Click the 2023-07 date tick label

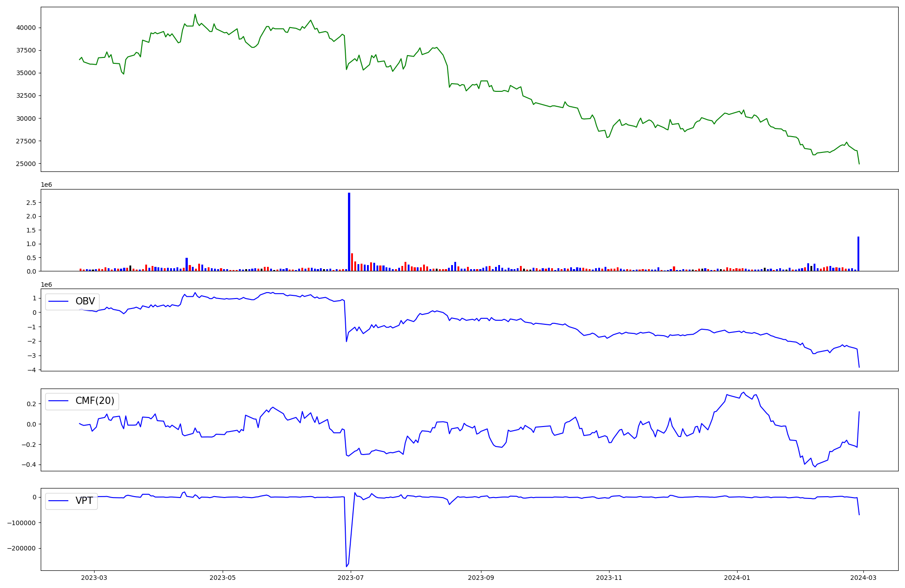tap(351, 578)
